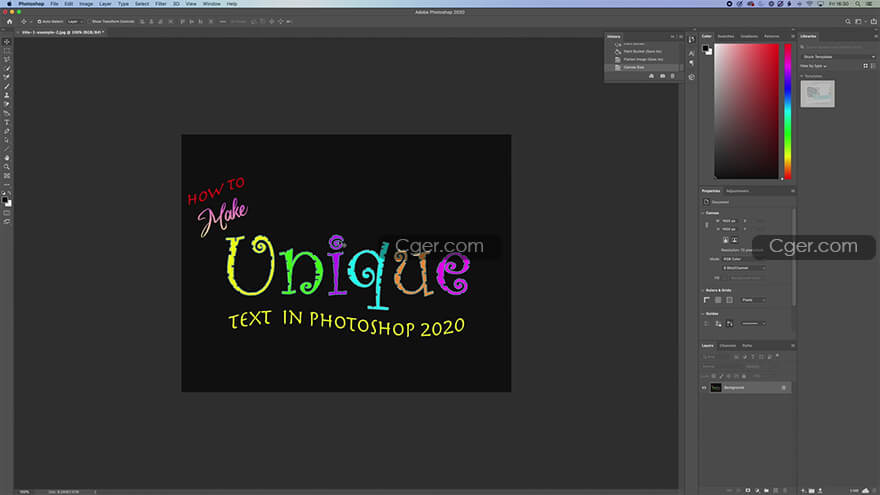Change screen mode icon at toolbar bottom

(x=7, y=222)
